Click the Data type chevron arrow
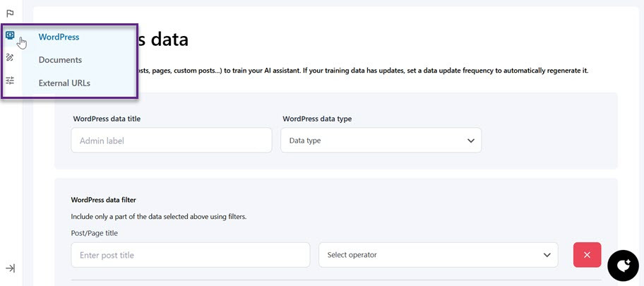Viewport: 644px width, 286px height. tap(471, 141)
